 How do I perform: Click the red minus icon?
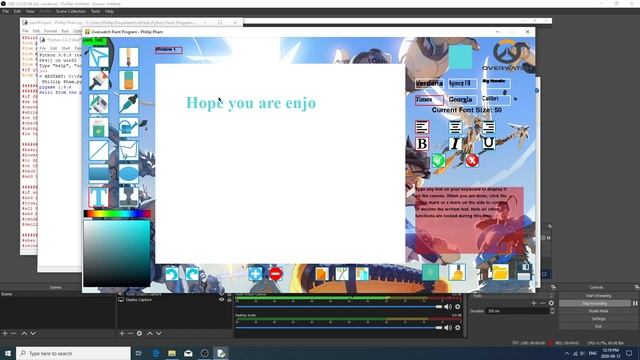(276, 273)
